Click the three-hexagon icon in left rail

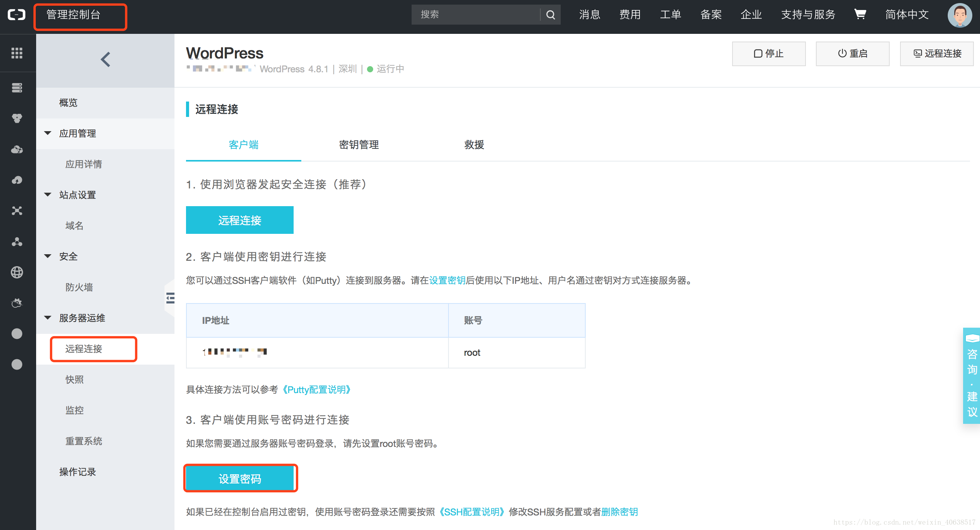(x=17, y=118)
